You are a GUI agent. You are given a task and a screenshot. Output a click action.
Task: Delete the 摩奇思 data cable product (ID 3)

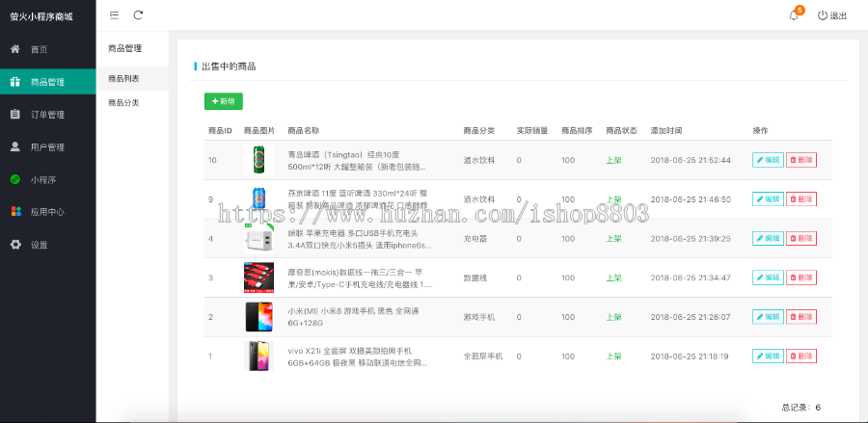pos(801,278)
